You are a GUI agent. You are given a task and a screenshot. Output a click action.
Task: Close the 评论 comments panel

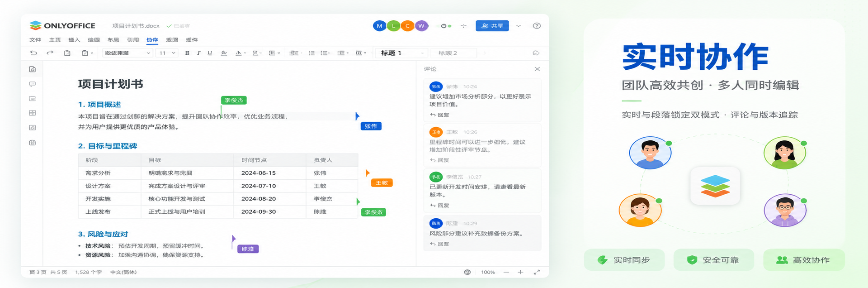(537, 69)
